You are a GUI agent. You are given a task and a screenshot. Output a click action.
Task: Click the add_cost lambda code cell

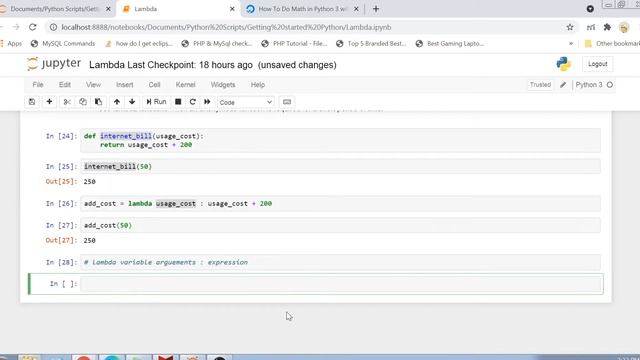340,203
